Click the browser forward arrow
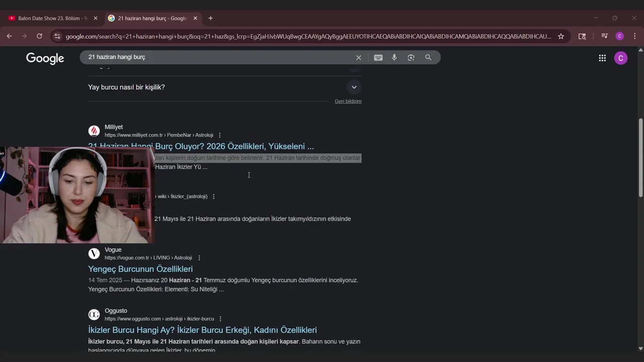This screenshot has height=362, width=644. tap(24, 36)
